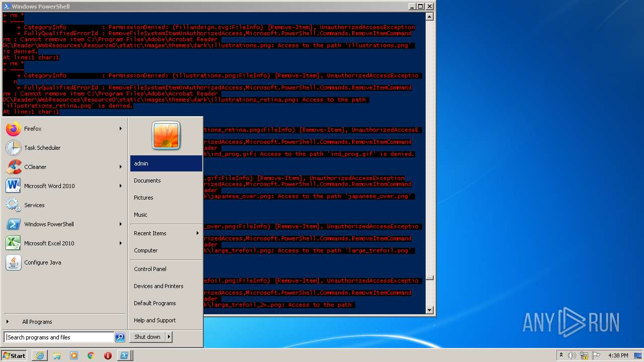Click the 4:38 PM clock
The width and height of the screenshot is (644, 362).
coord(618,355)
